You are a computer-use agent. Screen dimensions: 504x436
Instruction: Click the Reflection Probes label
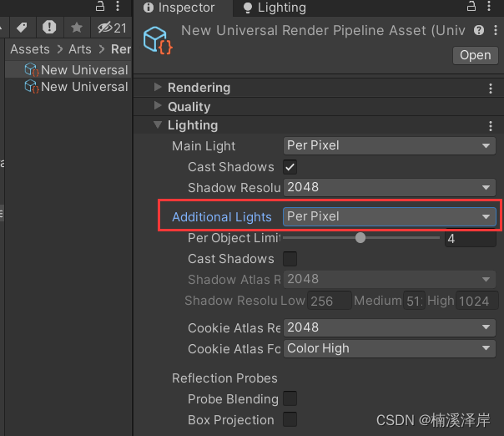224,378
